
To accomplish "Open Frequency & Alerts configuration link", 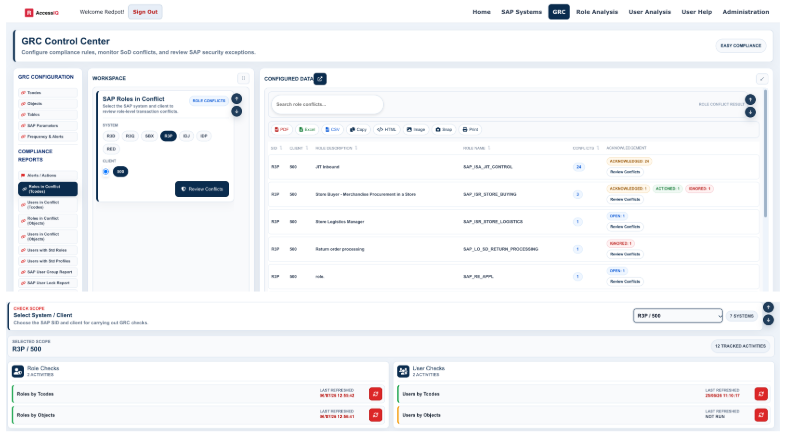I will point(48,137).
